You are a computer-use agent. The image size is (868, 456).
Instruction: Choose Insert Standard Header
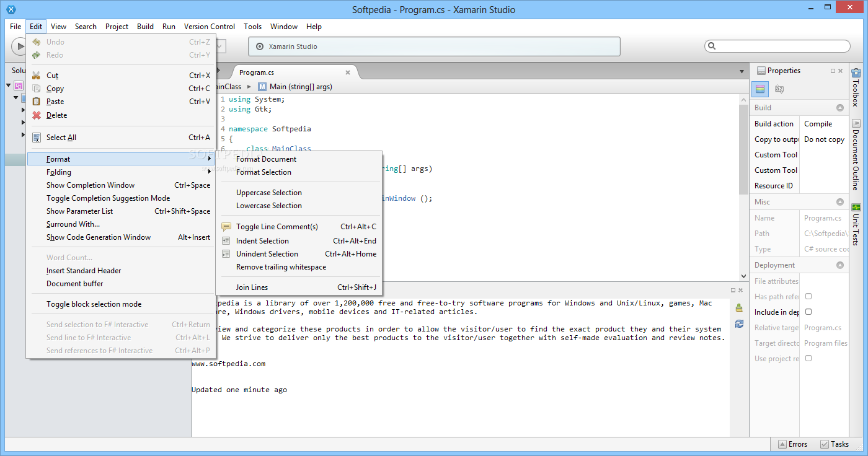121,271
